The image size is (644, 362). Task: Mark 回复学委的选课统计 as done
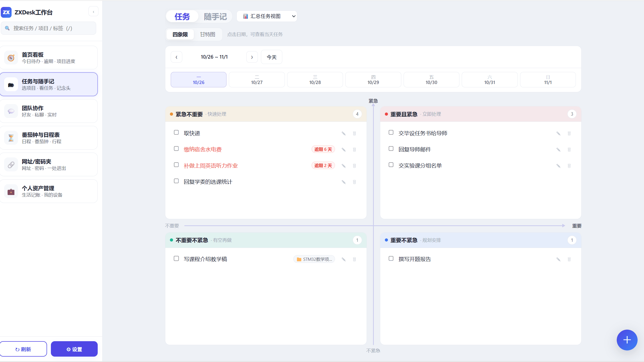176,181
